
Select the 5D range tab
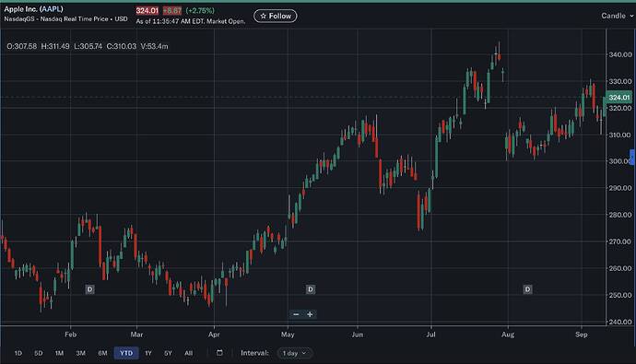tap(39, 353)
